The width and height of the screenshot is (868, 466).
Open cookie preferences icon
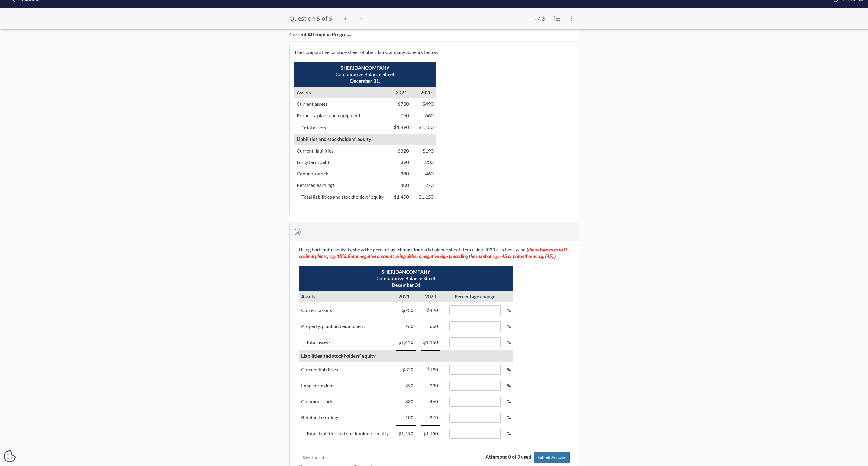click(x=9, y=456)
